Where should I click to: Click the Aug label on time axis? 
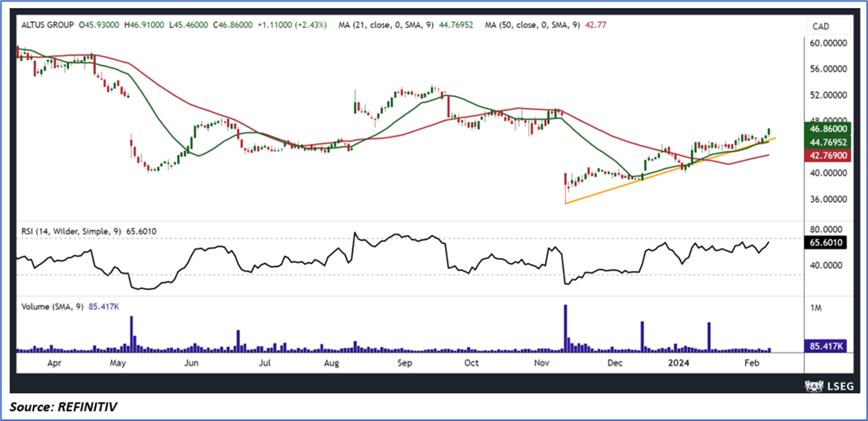pos(331,363)
